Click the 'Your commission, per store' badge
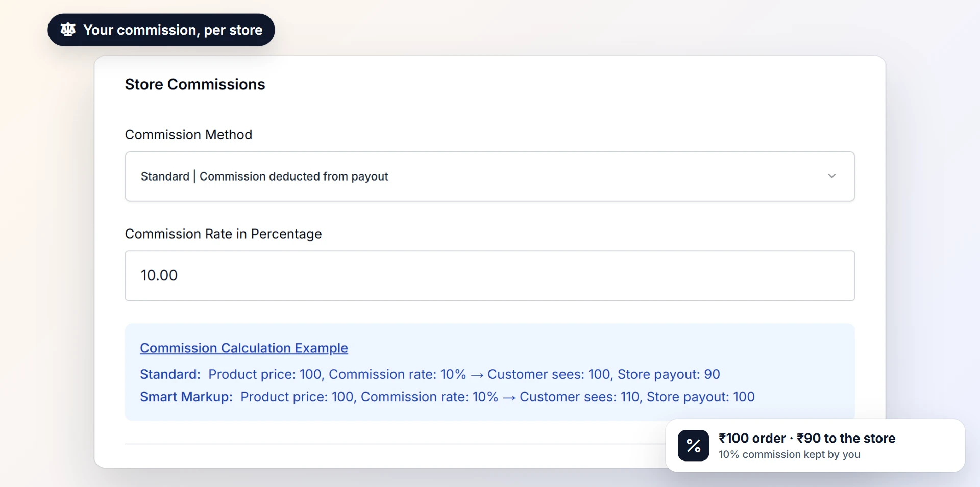 click(x=161, y=30)
